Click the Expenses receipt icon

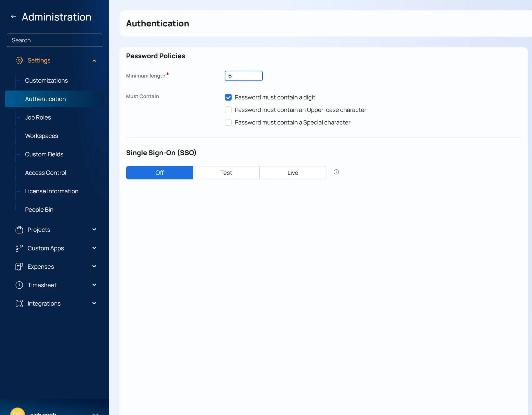[19, 266]
